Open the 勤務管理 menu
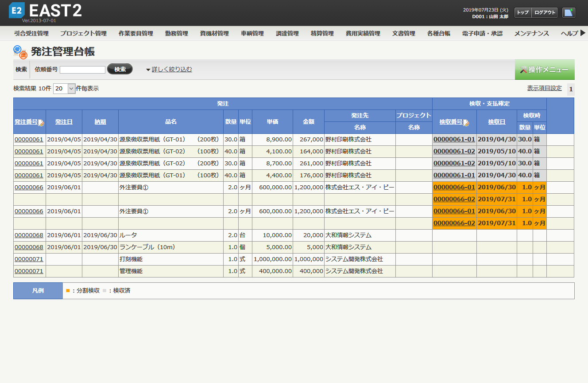The width and height of the screenshot is (588, 383). point(177,33)
